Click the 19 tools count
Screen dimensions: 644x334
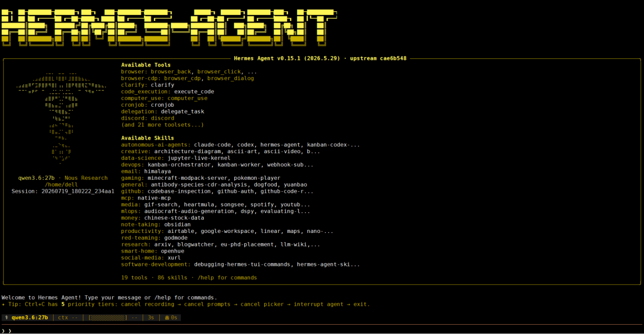[x=134, y=278]
